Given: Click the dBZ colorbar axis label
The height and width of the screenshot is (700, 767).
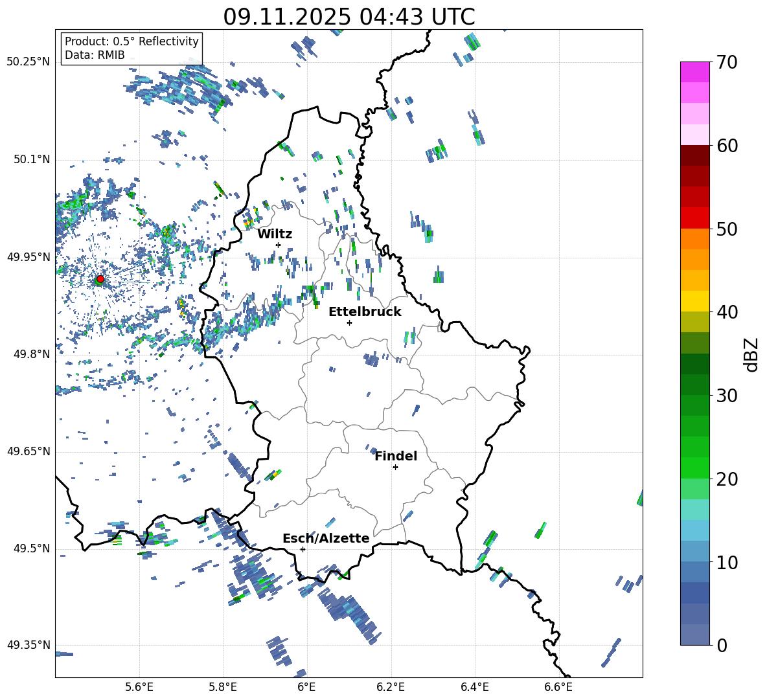Looking at the screenshot, I should pyautogui.click(x=751, y=354).
